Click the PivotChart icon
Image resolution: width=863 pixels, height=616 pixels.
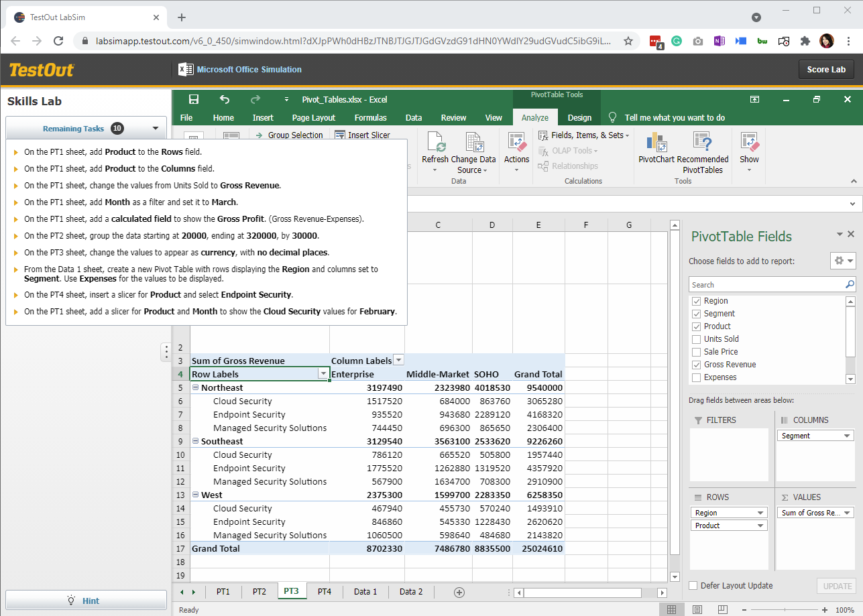pyautogui.click(x=656, y=141)
